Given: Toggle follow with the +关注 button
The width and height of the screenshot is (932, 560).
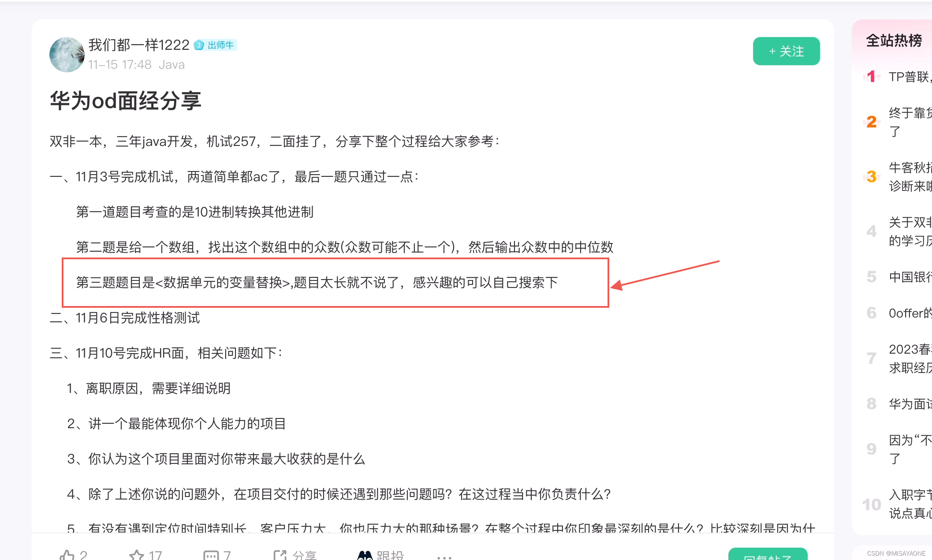Looking at the screenshot, I should point(786,51).
